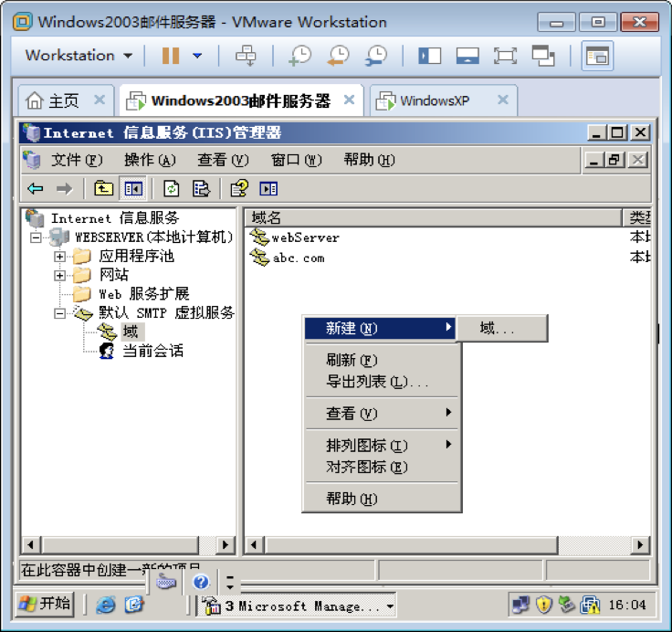Open the Snapshot Manager wrench icon
672x632 pixels.
(376, 56)
